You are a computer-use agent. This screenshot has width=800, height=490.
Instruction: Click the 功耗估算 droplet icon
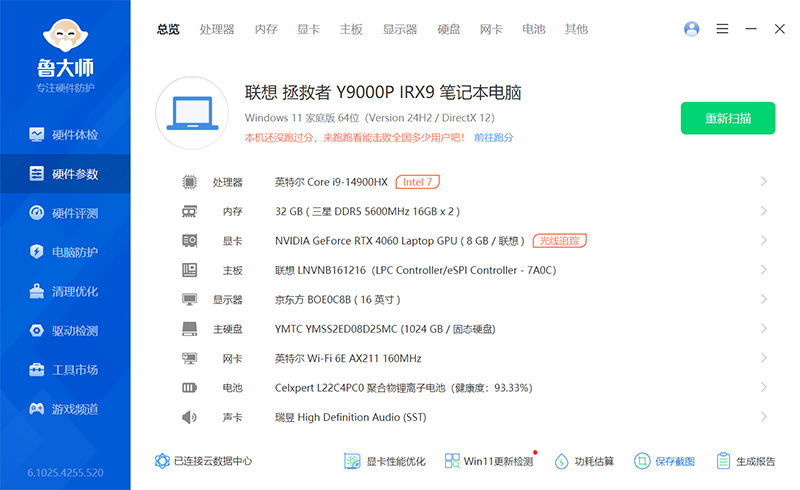click(562, 461)
